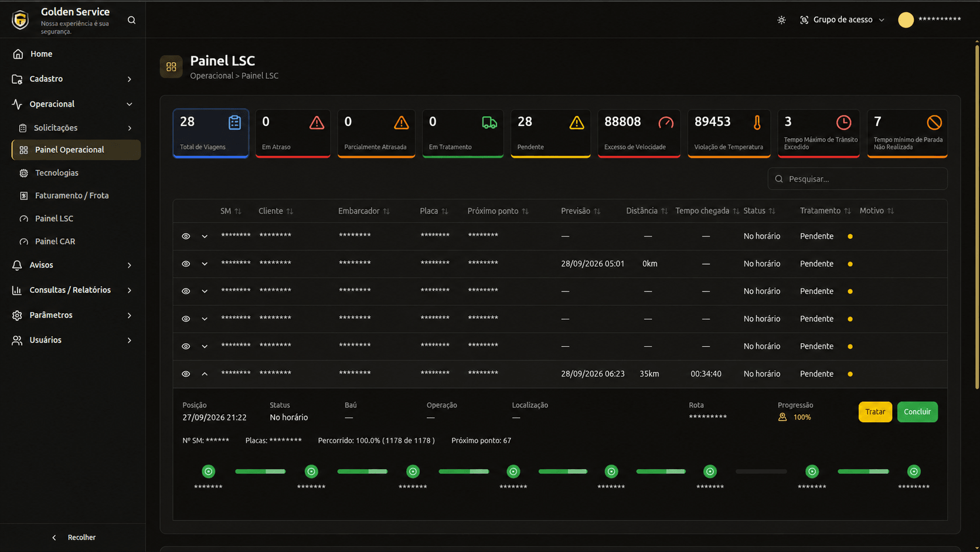Collapse the expanded 35km row
This screenshot has height=552, width=980.
tap(205, 374)
